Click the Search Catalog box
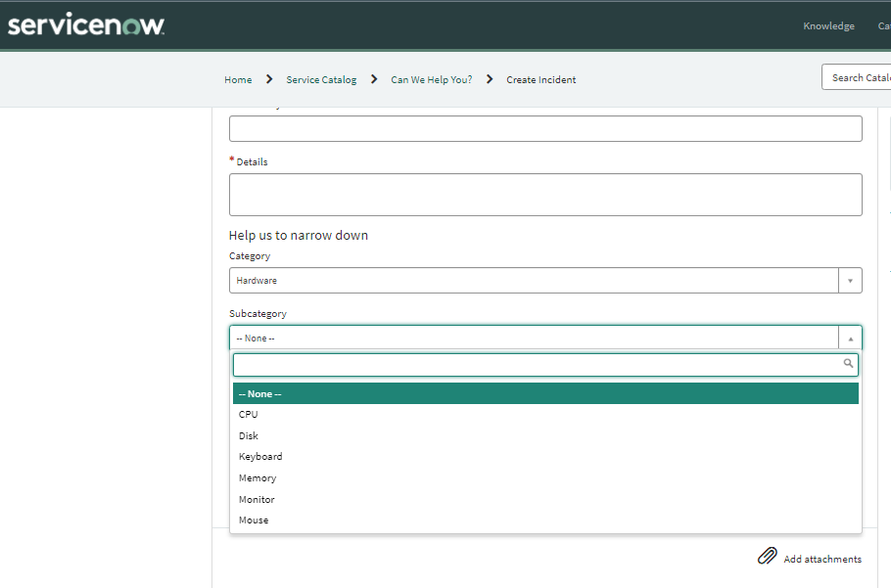 (x=860, y=76)
